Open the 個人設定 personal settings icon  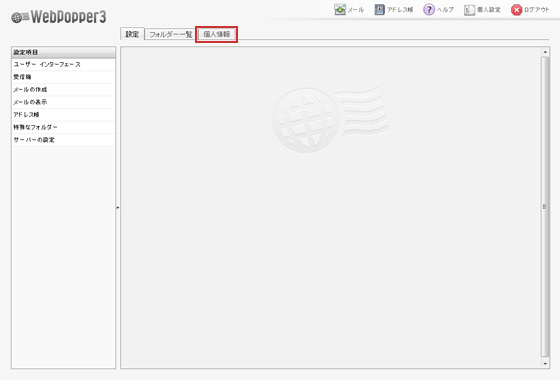click(x=469, y=10)
